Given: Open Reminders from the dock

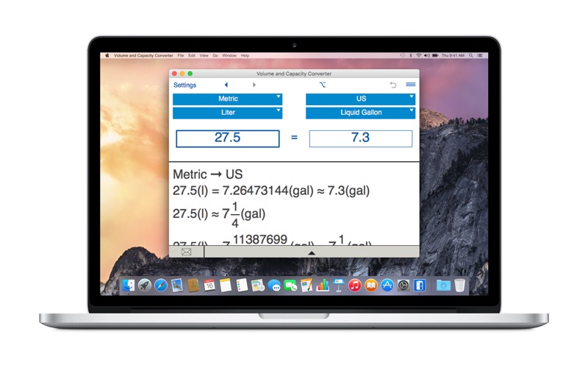Looking at the screenshot, I should 242,286.
